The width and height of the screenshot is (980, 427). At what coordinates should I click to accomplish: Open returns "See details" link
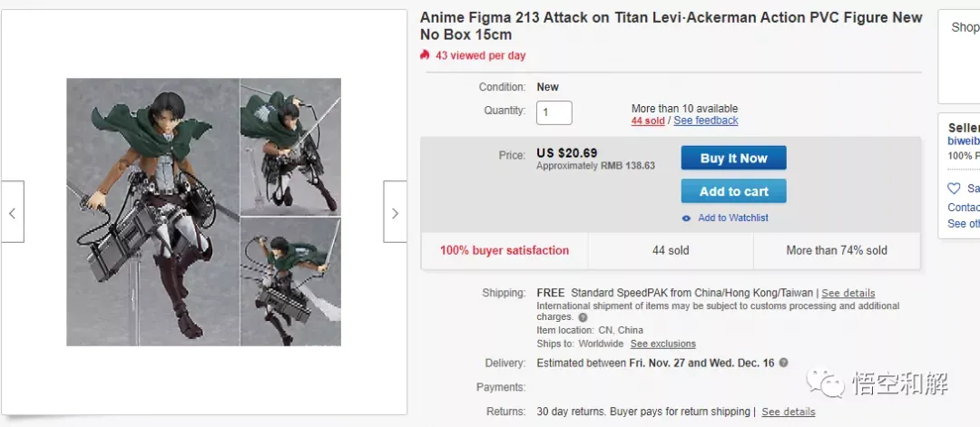[789, 412]
